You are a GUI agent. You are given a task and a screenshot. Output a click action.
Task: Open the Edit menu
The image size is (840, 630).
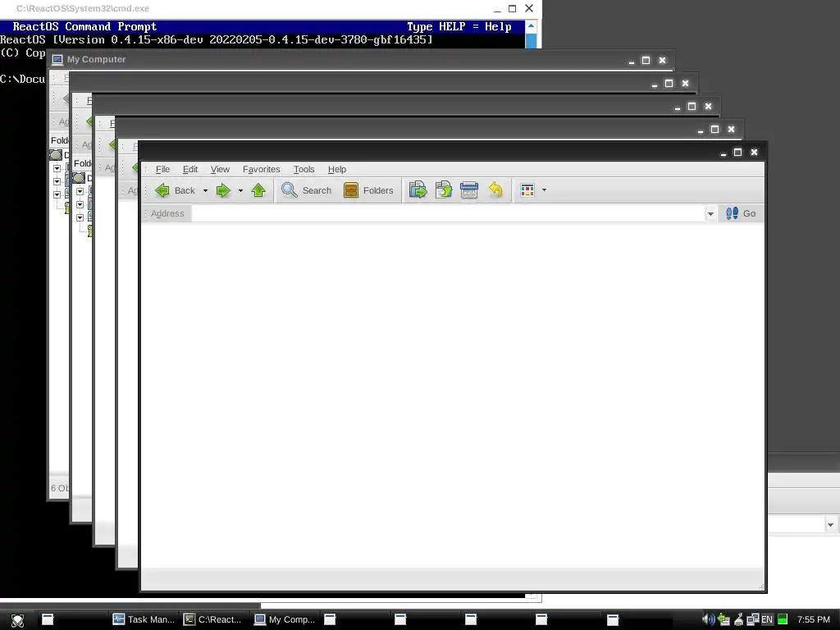[190, 169]
